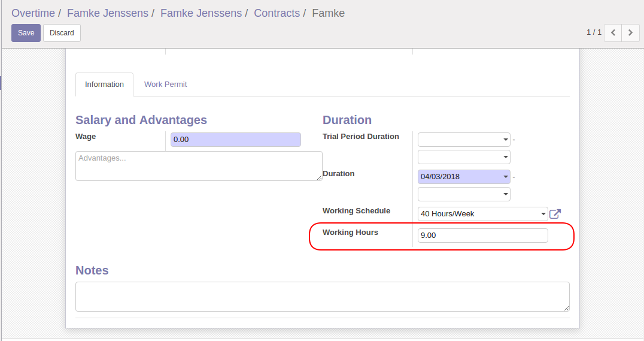
Task: Go to previous record arrow
Action: pos(613,32)
